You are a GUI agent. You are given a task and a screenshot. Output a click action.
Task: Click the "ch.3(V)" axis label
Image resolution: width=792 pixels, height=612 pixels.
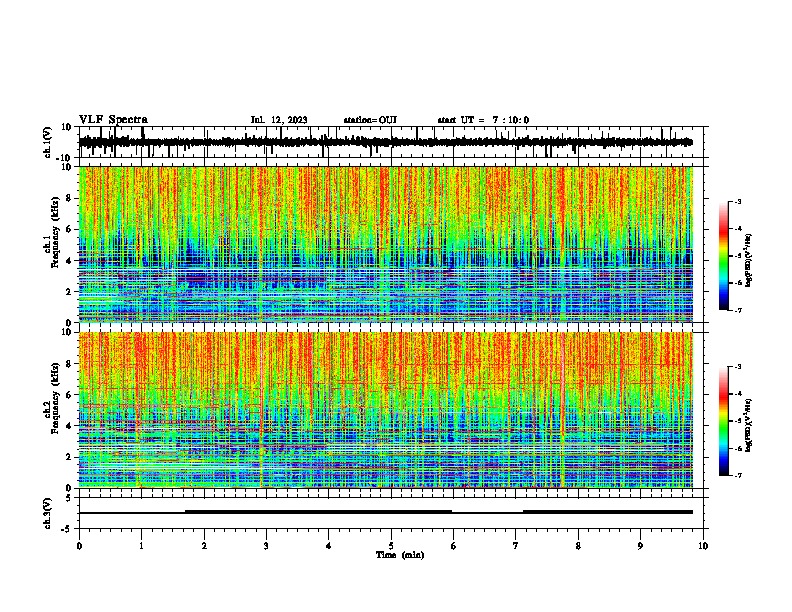pyautogui.click(x=48, y=513)
